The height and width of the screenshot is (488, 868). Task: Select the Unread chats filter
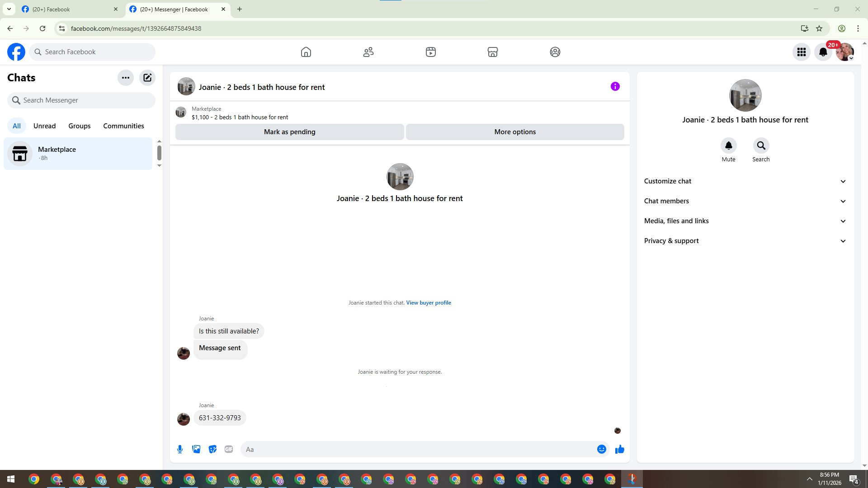pyautogui.click(x=45, y=126)
